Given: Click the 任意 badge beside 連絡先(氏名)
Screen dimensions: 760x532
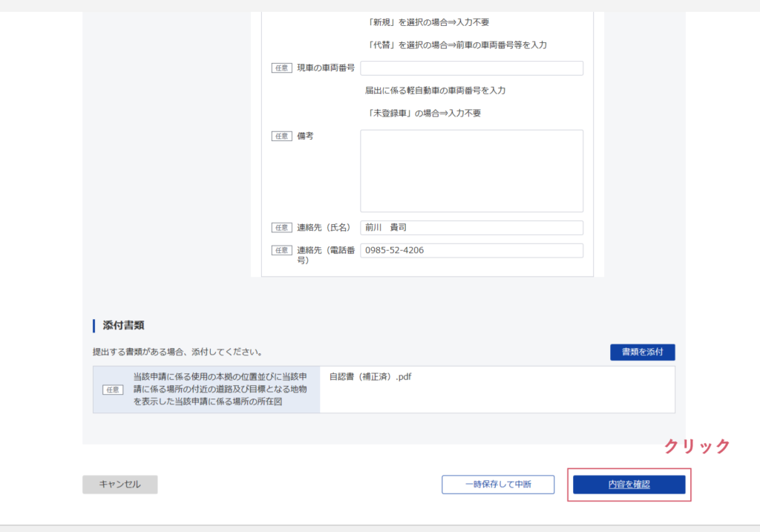Looking at the screenshot, I should (x=281, y=228).
